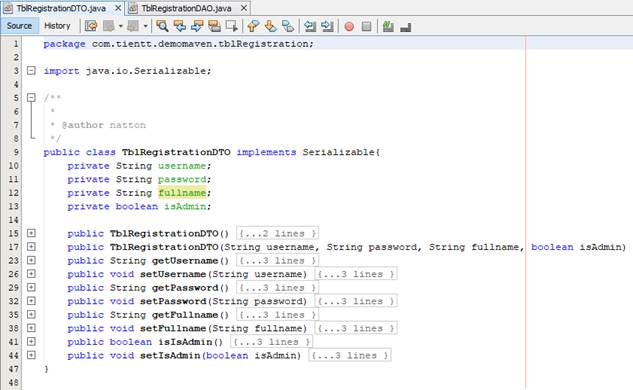Open the Back navigation history dropdown arrow

click(x=120, y=26)
